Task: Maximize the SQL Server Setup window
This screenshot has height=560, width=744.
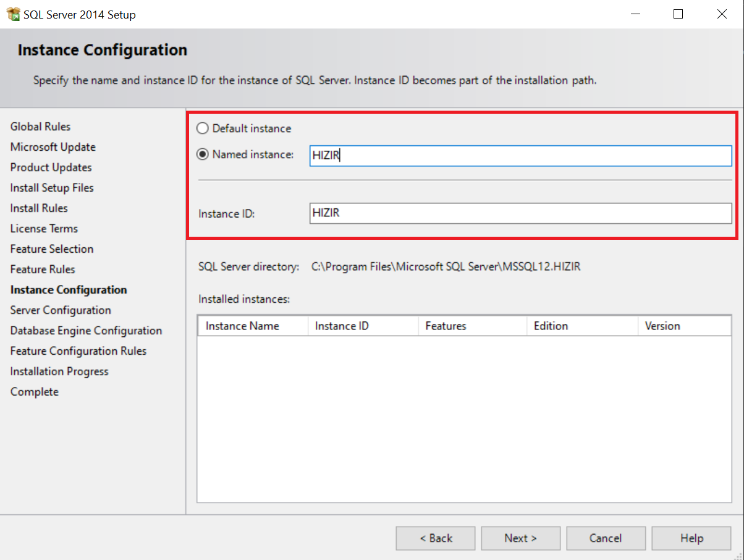Action: click(678, 14)
